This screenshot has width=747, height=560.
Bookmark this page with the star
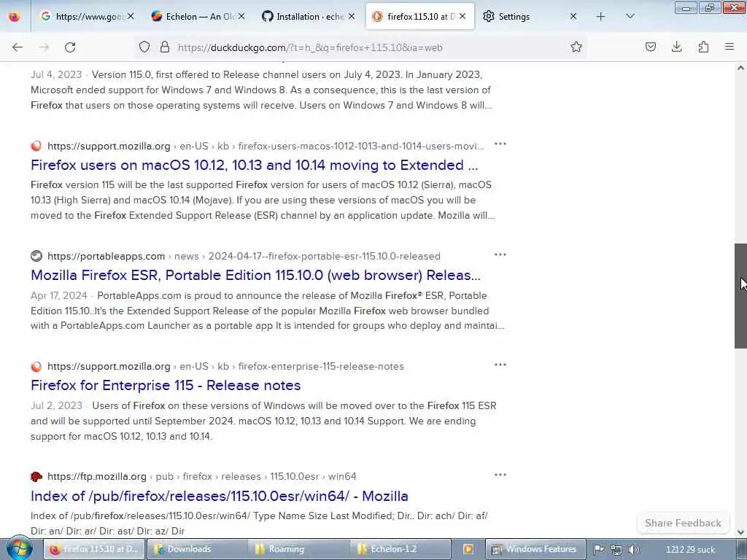(576, 47)
